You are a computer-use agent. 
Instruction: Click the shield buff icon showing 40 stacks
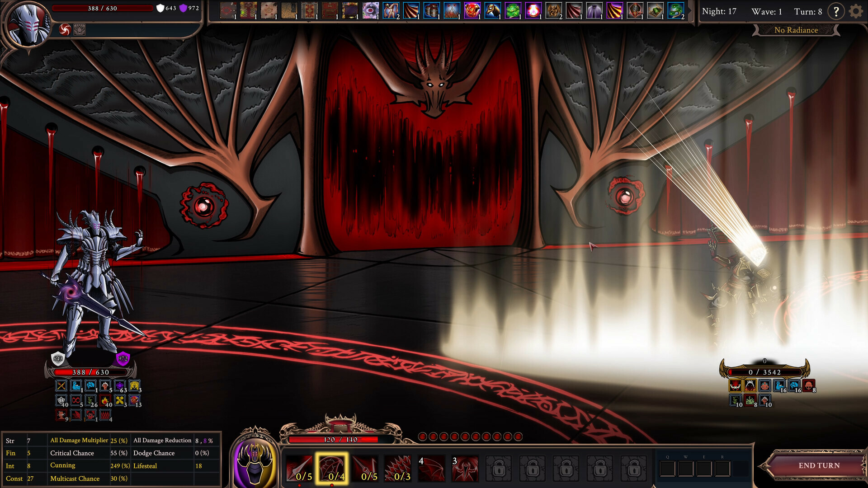click(x=61, y=401)
